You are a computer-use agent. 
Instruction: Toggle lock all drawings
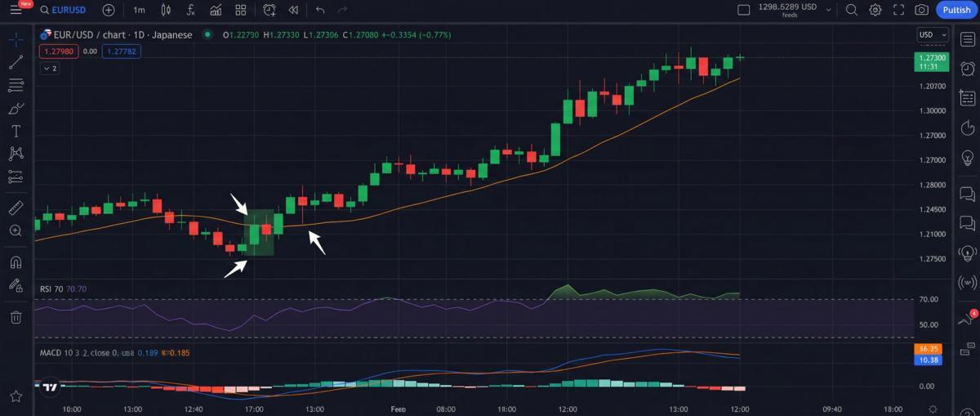tap(16, 285)
